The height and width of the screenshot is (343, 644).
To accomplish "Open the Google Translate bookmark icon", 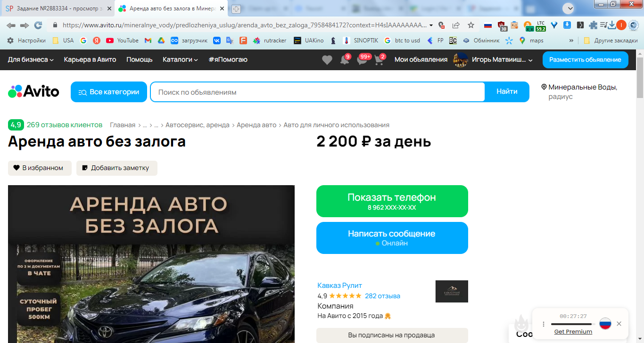I will (230, 41).
